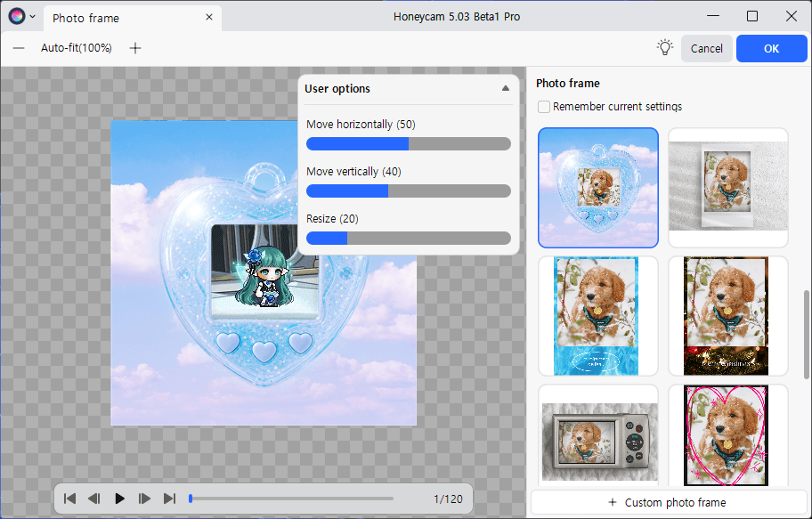This screenshot has width=812, height=519.
Task: Click the 1/120 frame counter
Action: click(448, 499)
